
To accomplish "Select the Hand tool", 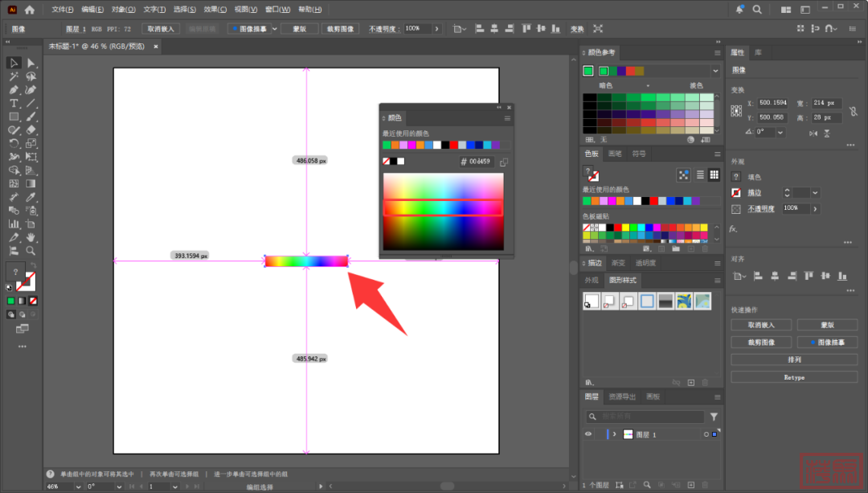I will (31, 237).
